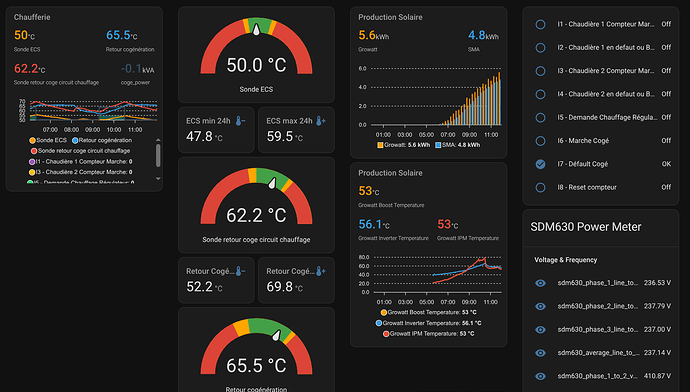
Task: Click the 65.5 °C Retour cogénération value in Chaufferie
Action: point(121,35)
